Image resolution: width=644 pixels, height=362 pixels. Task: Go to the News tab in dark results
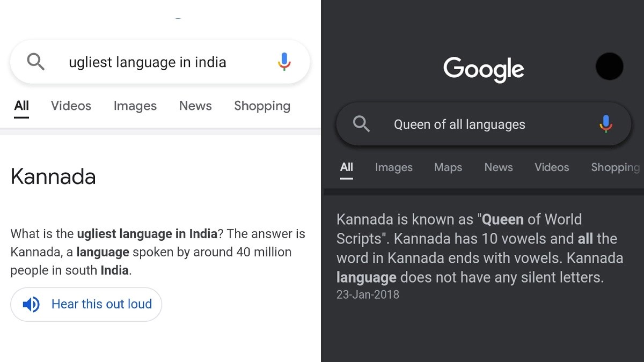[499, 167]
